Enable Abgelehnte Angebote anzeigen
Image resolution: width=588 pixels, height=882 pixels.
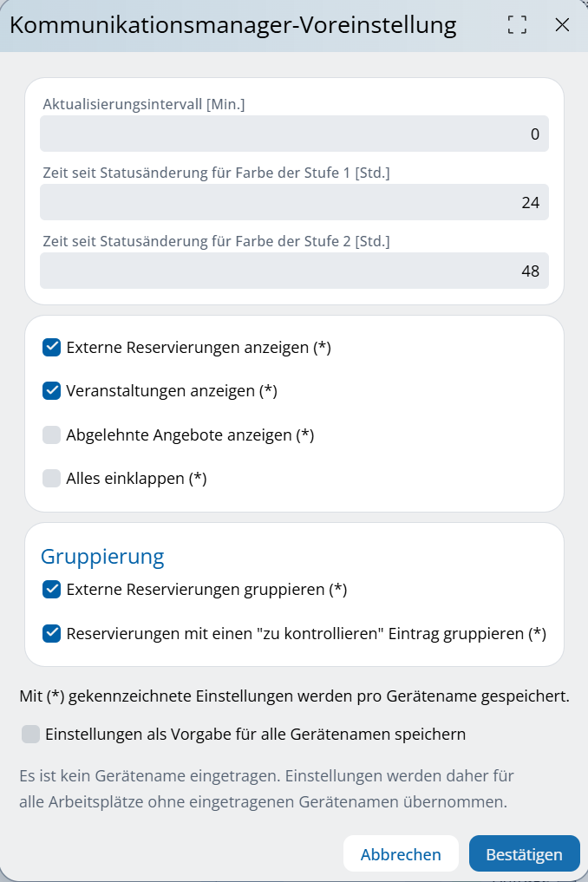tap(52, 434)
